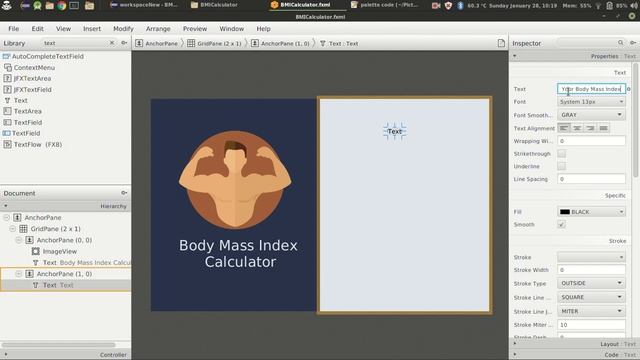Set text alignment to justify

[x=604, y=128]
